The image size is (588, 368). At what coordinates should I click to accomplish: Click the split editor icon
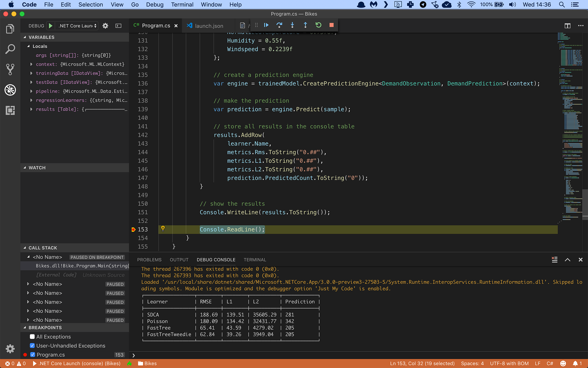click(567, 26)
